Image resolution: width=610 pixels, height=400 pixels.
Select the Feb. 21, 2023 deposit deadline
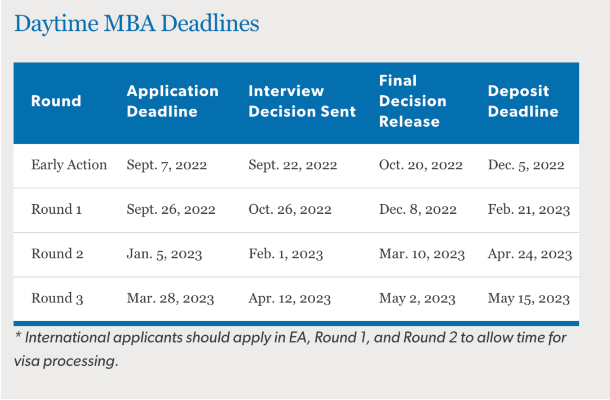point(529,210)
